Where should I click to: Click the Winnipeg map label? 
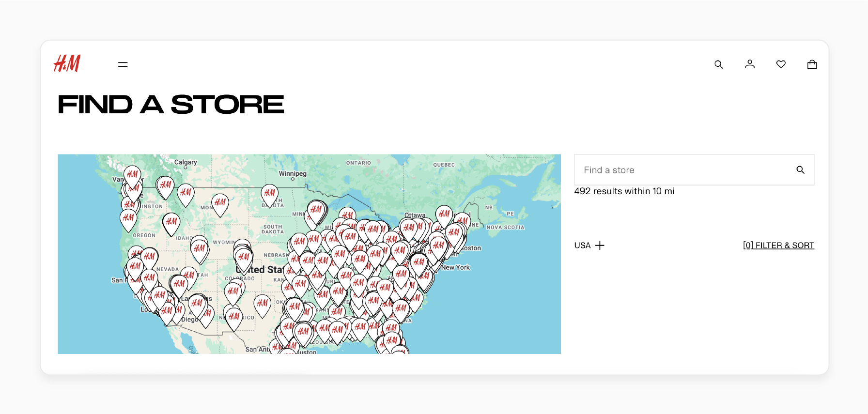point(293,173)
